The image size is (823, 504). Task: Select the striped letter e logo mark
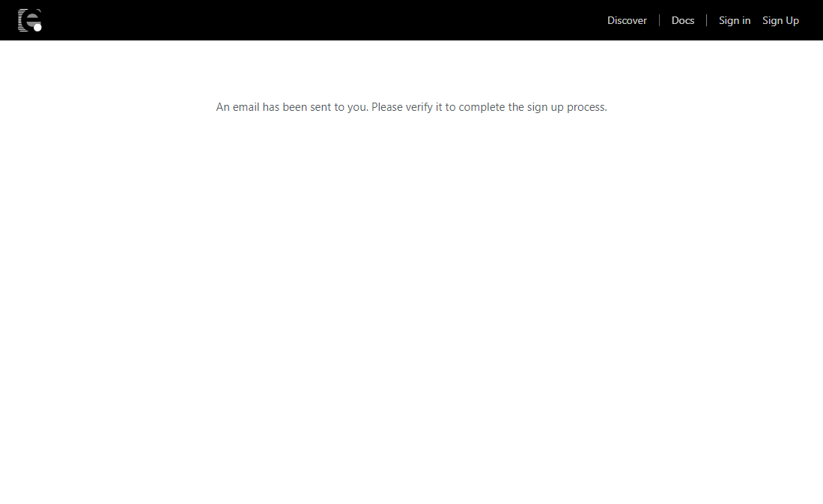click(28, 19)
